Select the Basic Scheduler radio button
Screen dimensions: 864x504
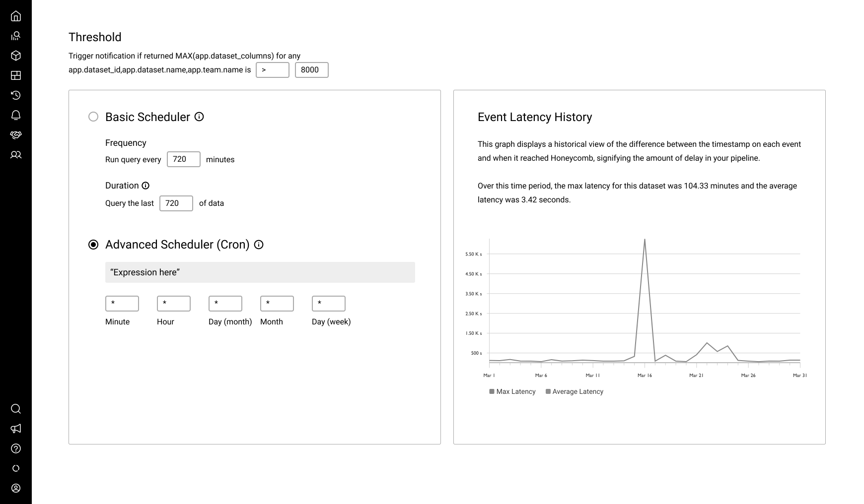[x=93, y=117]
